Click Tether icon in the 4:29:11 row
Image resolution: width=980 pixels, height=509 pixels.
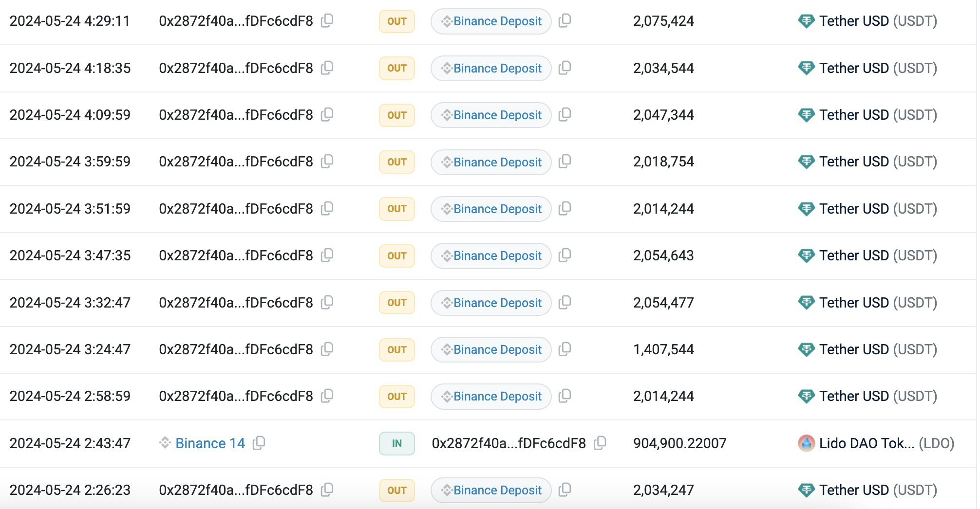click(806, 21)
